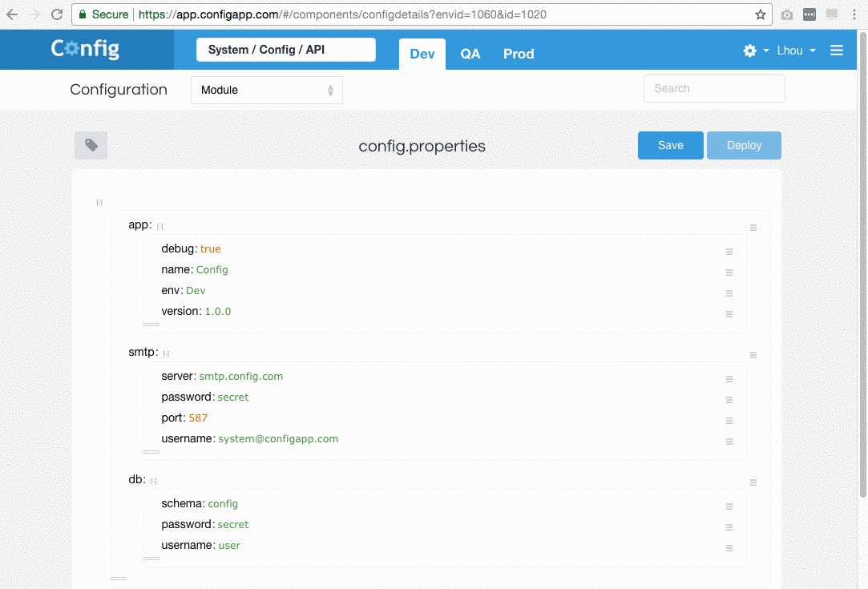868x589 pixels.
Task: Click the hamburger menu icon top right
Action: click(x=837, y=50)
